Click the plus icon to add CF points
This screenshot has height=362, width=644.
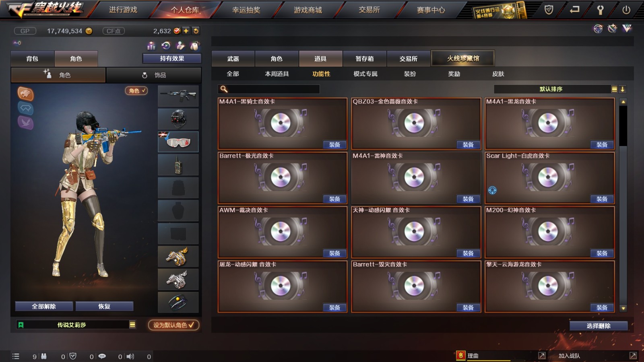coord(186,31)
